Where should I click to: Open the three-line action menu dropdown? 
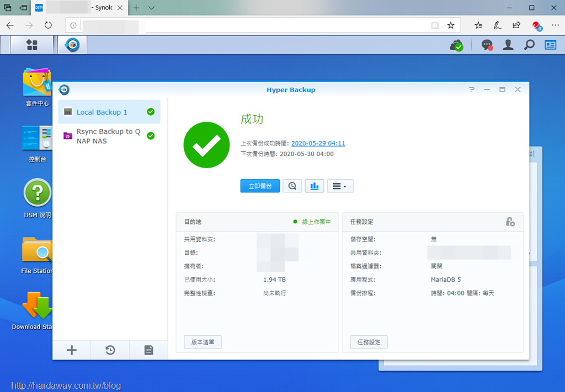point(340,186)
